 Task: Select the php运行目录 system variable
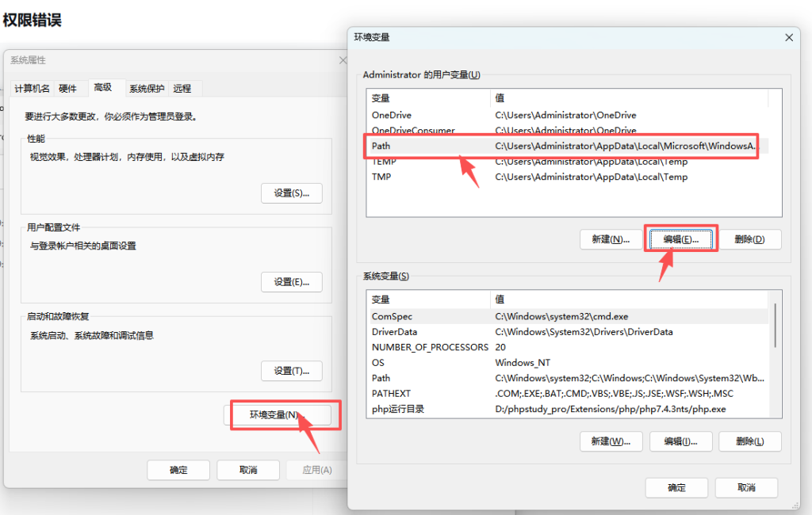point(398,409)
